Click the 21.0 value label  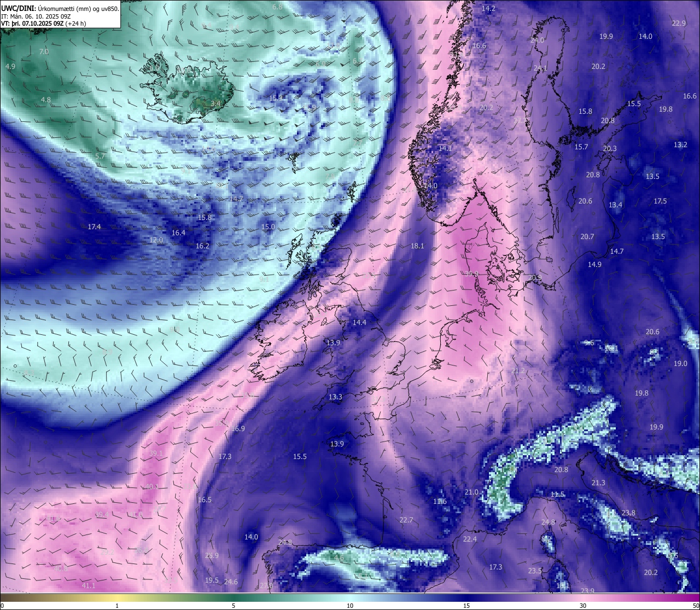tap(471, 492)
